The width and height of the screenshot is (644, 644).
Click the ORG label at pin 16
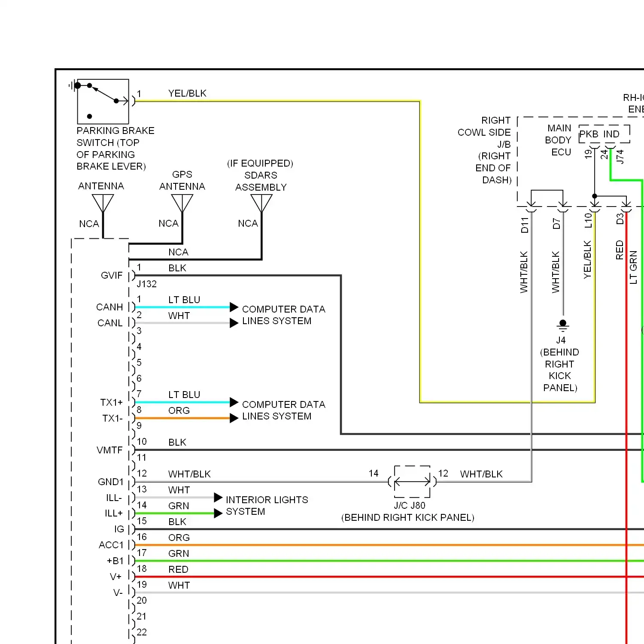[x=179, y=538]
